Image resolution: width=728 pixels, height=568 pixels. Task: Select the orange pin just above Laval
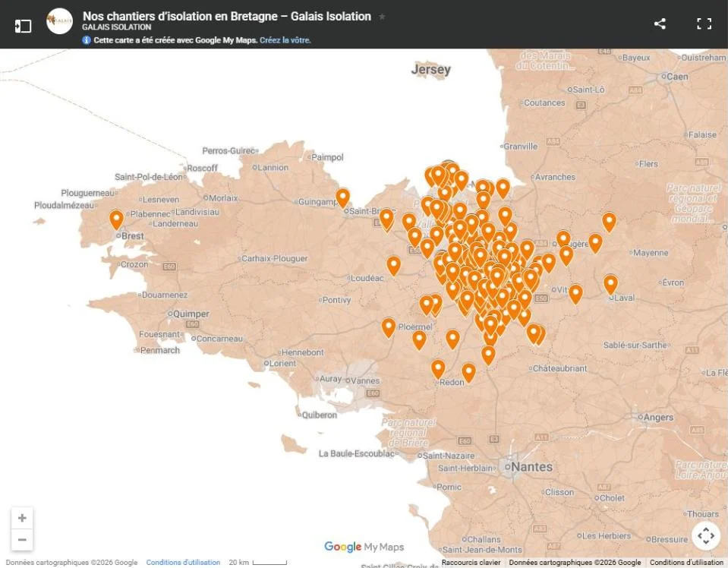610,284
